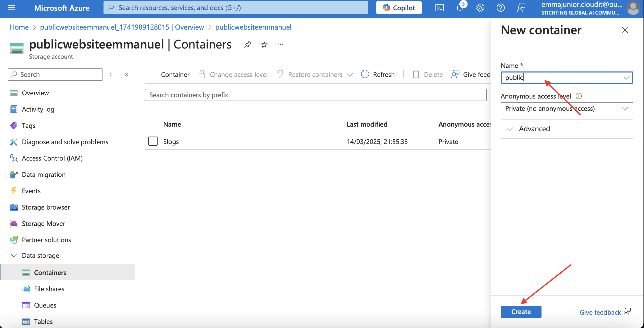
Task: Open Access Control (IAM)
Action: [x=52, y=158]
